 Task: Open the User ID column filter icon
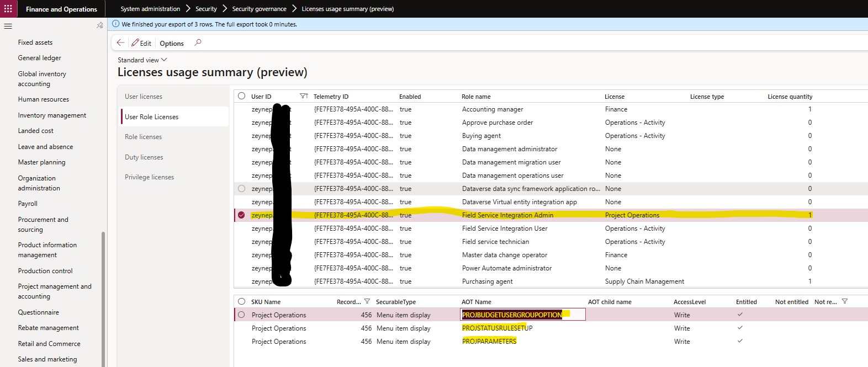304,96
